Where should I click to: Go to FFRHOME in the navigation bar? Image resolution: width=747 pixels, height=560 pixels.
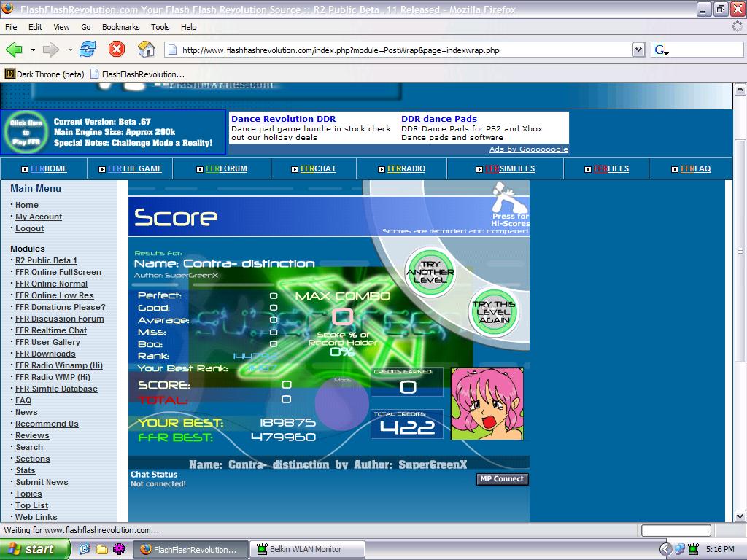click(49, 168)
